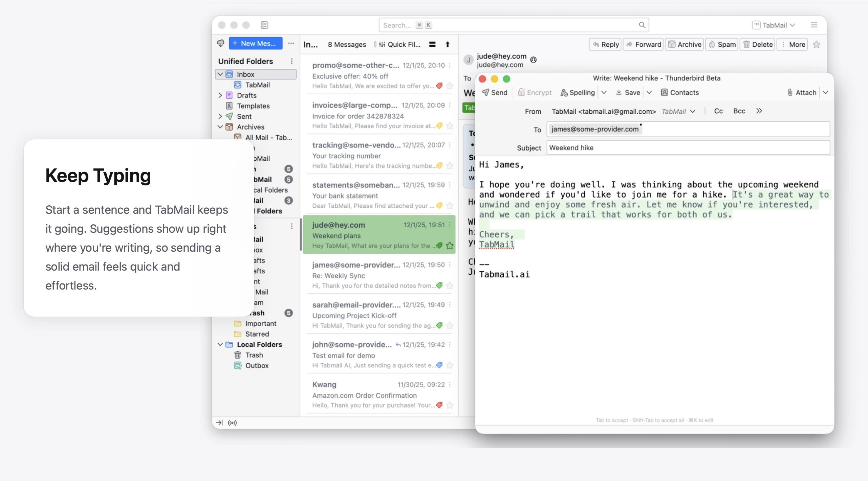Collapse the folder pane
Viewport: 868px width, 481px height.
point(219,422)
